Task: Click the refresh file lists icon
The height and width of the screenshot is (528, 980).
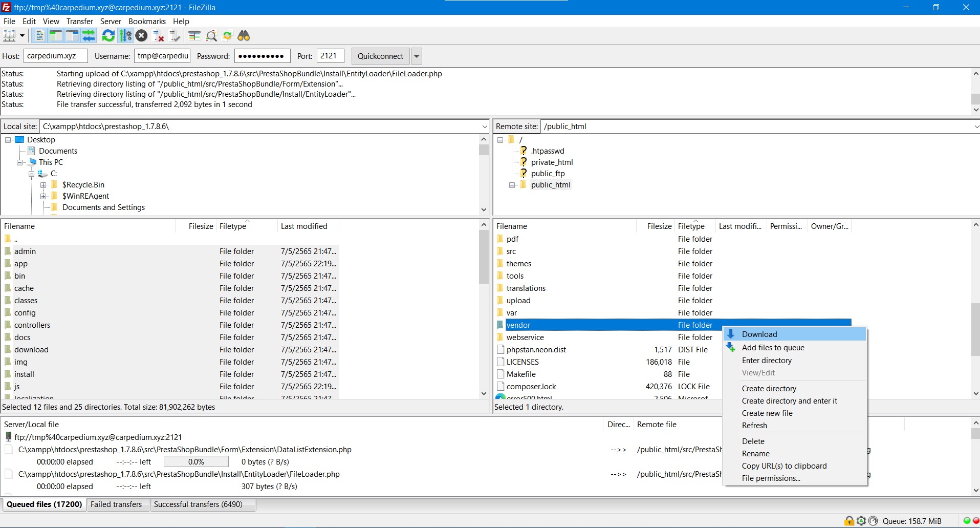Action: 108,36
